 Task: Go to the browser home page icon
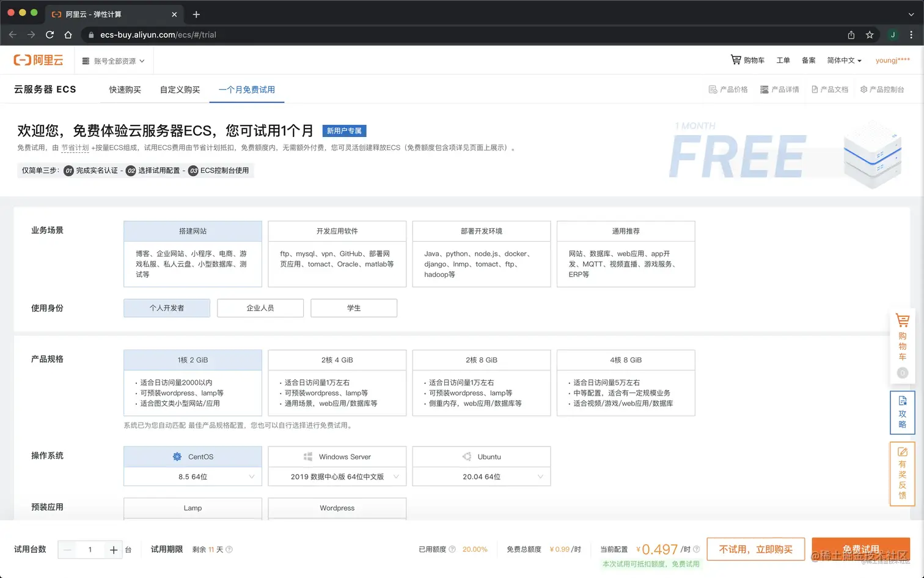tap(68, 35)
